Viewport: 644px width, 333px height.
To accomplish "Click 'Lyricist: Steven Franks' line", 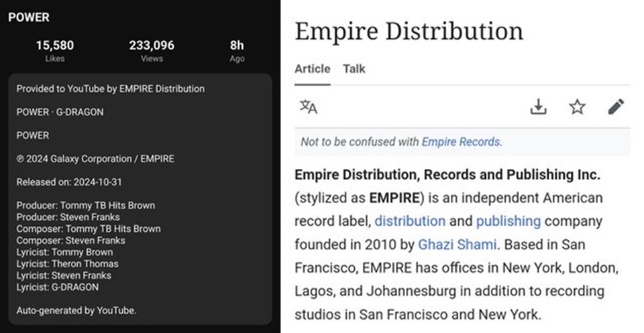I will click(64, 275).
